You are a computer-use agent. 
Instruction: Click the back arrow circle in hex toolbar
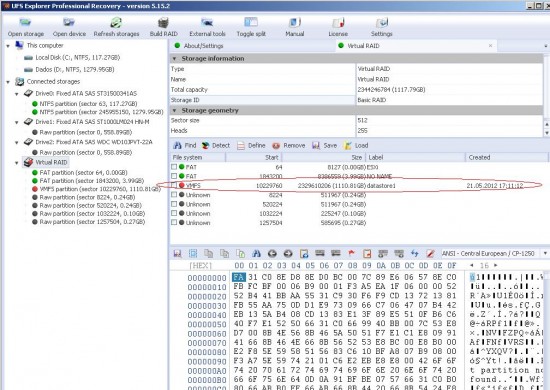pos(272,254)
